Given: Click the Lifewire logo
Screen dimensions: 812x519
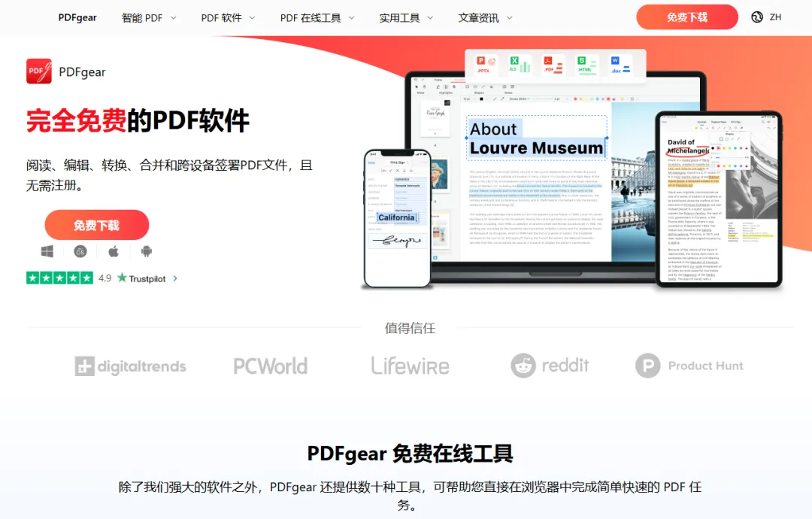Looking at the screenshot, I should point(411,366).
